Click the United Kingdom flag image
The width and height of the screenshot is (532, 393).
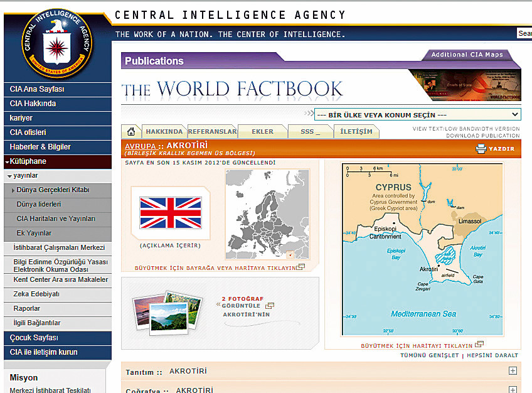click(171, 213)
